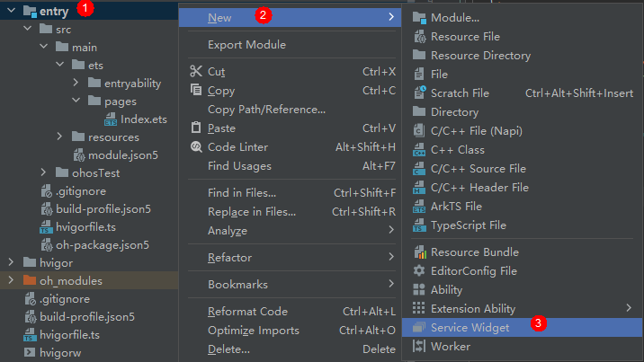Click the EditorConfig File gear icon

[x=419, y=271]
